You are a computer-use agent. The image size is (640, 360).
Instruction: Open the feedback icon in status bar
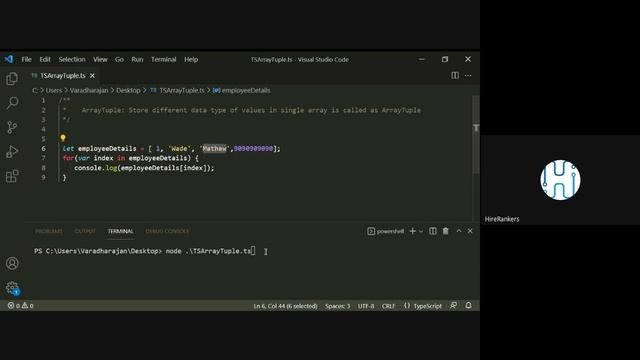[x=453, y=306]
